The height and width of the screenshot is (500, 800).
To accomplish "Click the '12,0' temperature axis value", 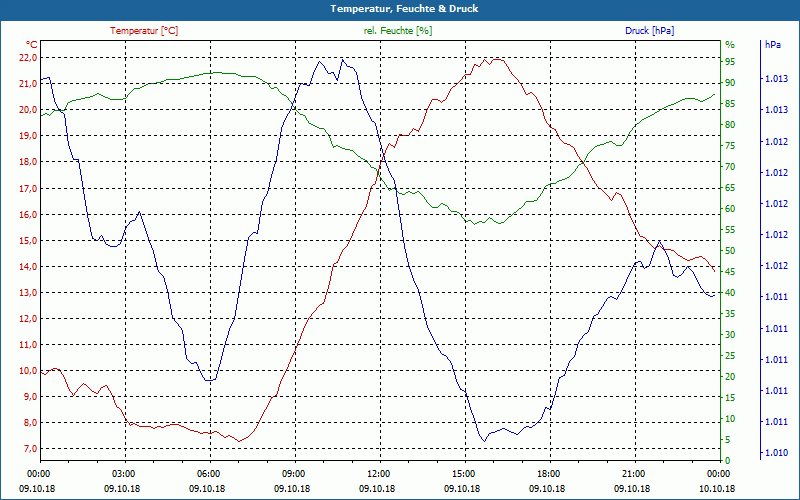I will [28, 319].
